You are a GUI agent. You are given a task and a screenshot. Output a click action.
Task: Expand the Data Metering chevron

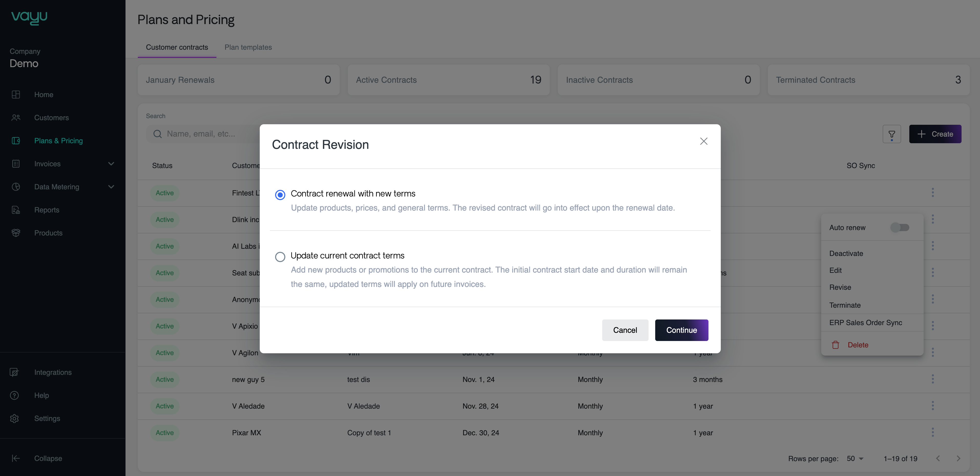[111, 187]
